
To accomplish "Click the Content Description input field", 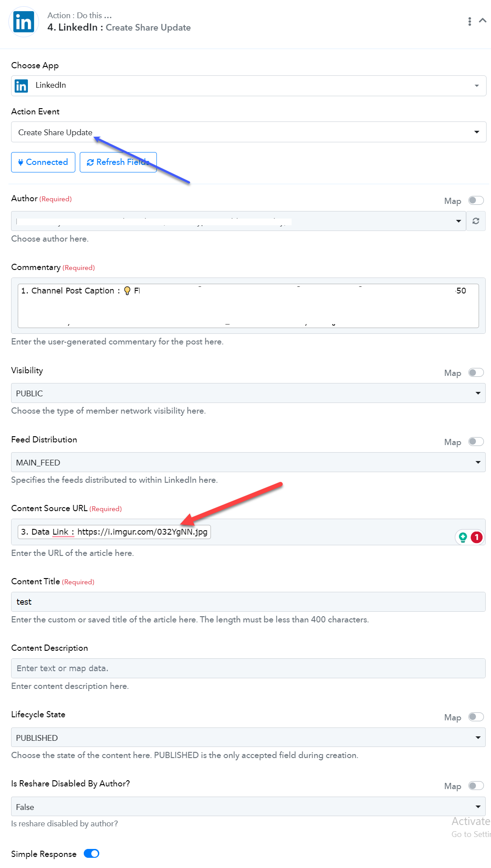I will point(248,668).
